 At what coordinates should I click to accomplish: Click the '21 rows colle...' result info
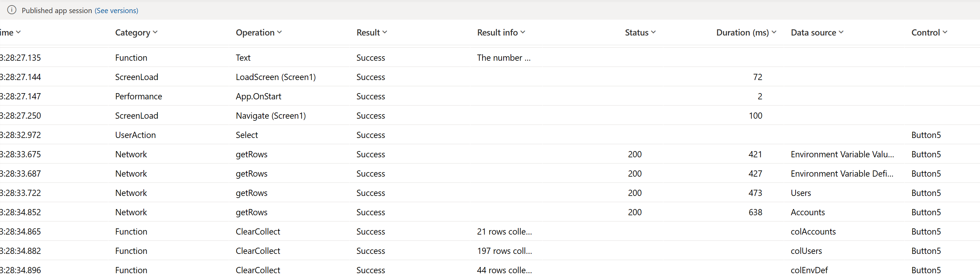click(504, 231)
